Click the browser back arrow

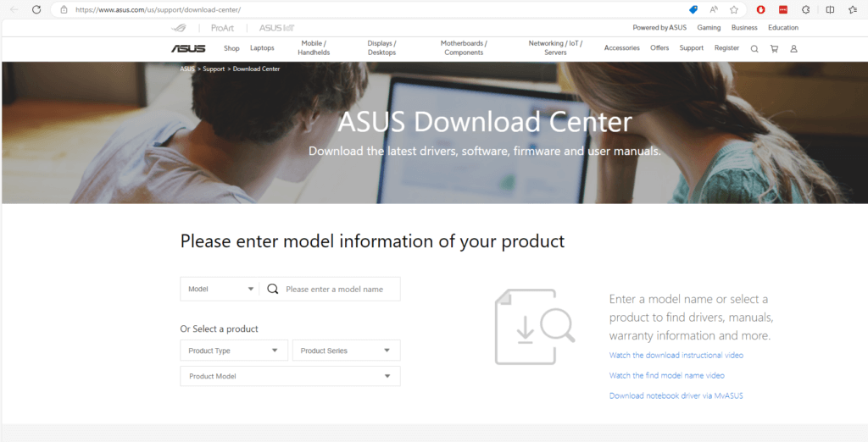coord(14,9)
